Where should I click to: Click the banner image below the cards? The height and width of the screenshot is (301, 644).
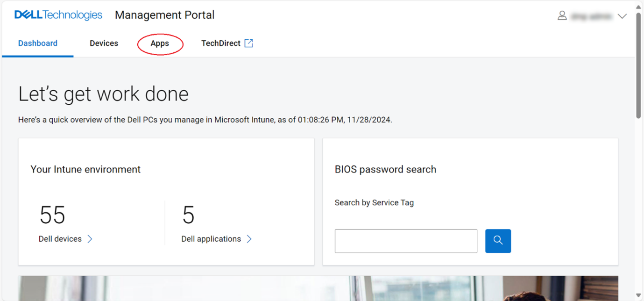click(x=318, y=288)
